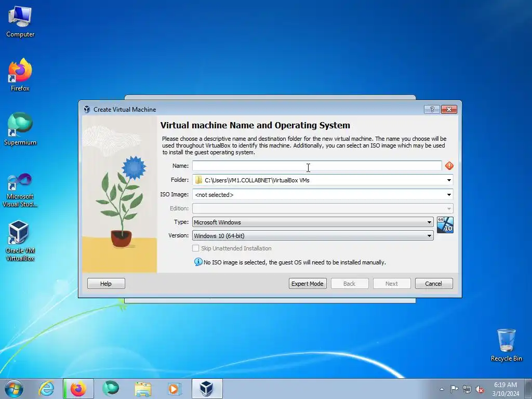532x399 pixels.
Task: Launch Internet Explorer from the taskbar
Action: click(46, 389)
